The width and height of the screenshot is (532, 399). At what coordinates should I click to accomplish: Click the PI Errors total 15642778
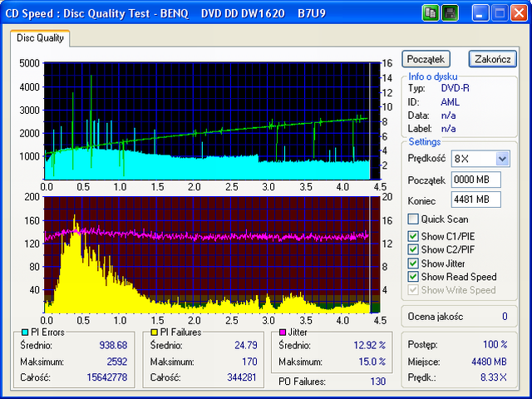[x=107, y=377]
